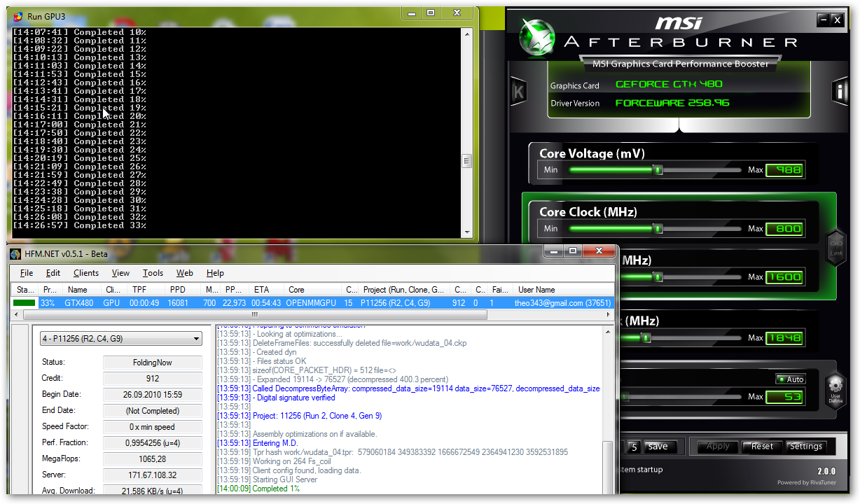Open the Help menu in HFM.NET
The width and height of the screenshot is (860, 504).
[x=215, y=273]
